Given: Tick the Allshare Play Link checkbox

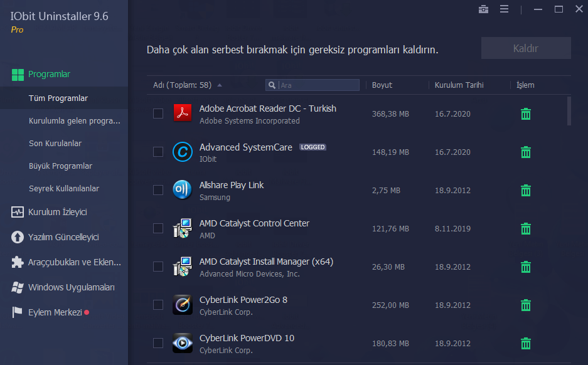Looking at the screenshot, I should (158, 190).
